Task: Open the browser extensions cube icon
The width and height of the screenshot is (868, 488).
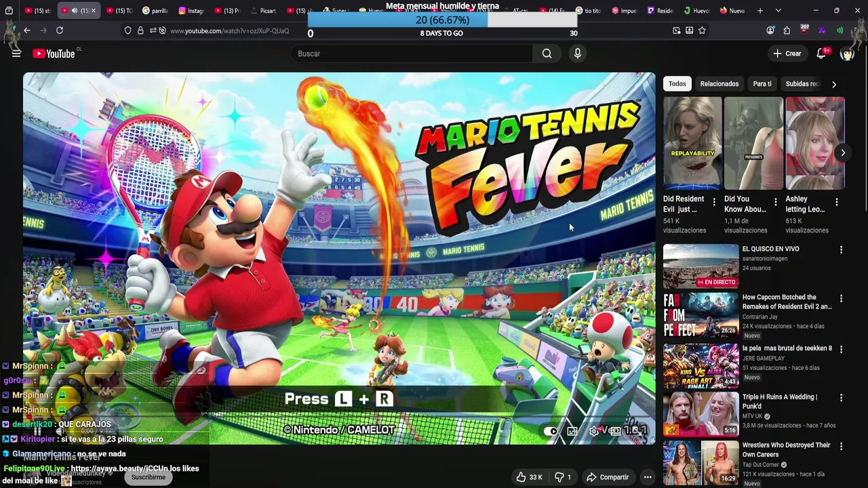Action: [787, 30]
